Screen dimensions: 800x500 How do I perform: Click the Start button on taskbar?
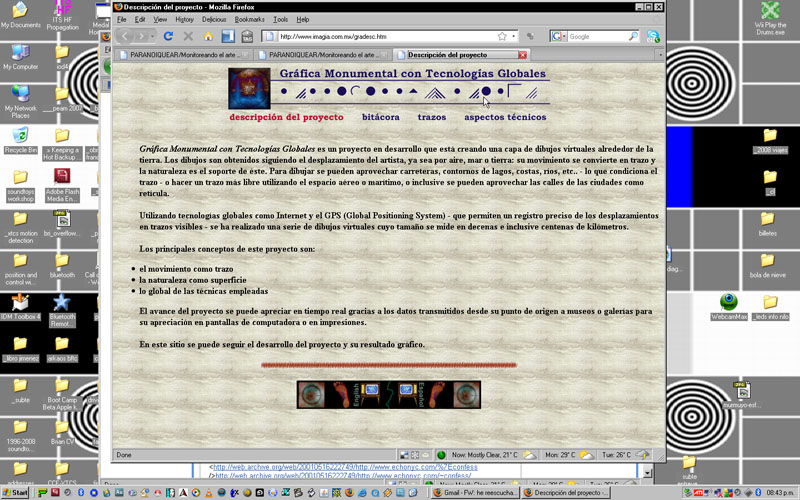(x=19, y=492)
